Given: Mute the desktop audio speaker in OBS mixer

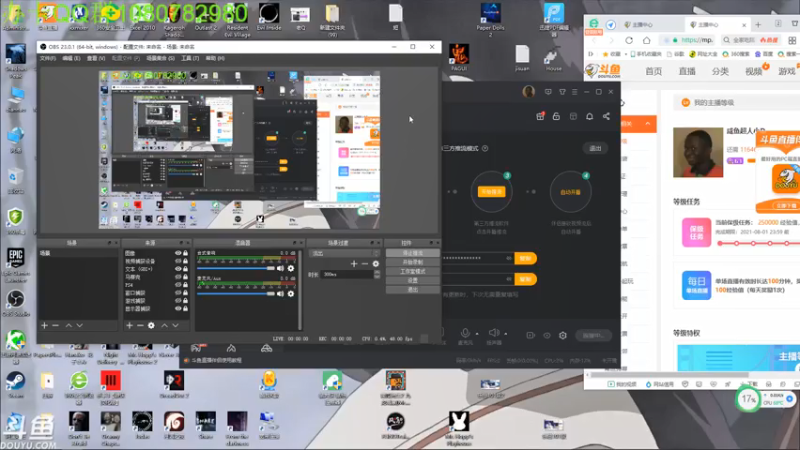Looking at the screenshot, I should coord(280,268).
